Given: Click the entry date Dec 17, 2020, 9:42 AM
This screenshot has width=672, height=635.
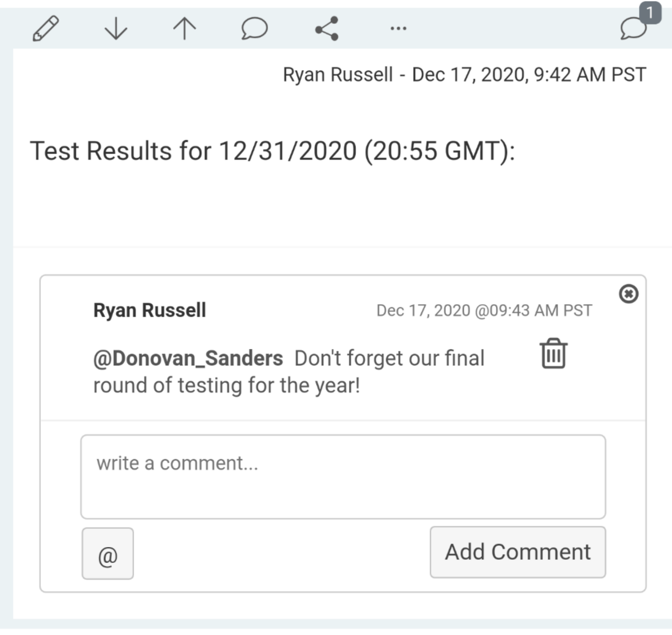Looking at the screenshot, I should pyautogui.click(x=529, y=75).
